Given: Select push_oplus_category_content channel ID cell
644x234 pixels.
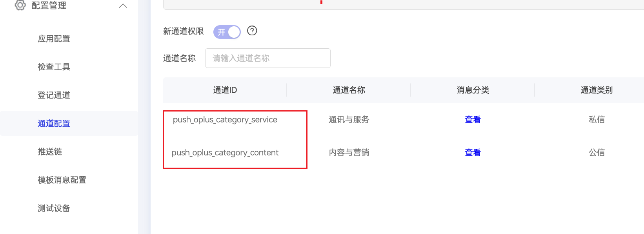Looking at the screenshot, I should 225,152.
